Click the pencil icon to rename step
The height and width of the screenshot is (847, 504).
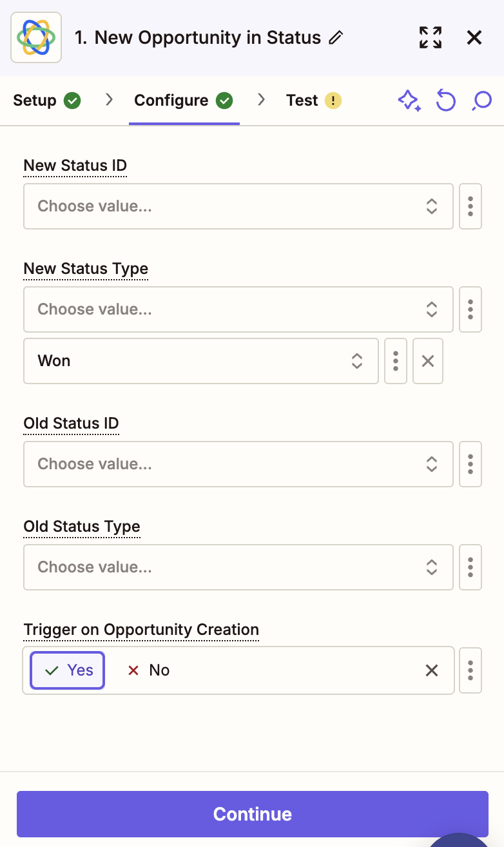[x=336, y=38]
